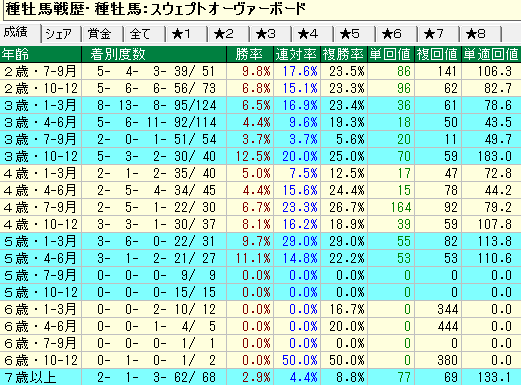521x385 pixels.
Task: Select the ★6 star tab
Action: click(x=396, y=34)
